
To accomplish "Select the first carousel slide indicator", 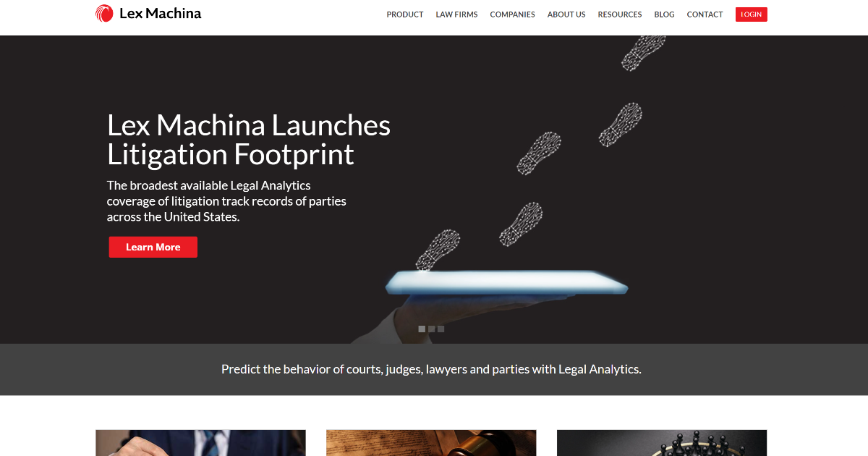I will click(422, 329).
